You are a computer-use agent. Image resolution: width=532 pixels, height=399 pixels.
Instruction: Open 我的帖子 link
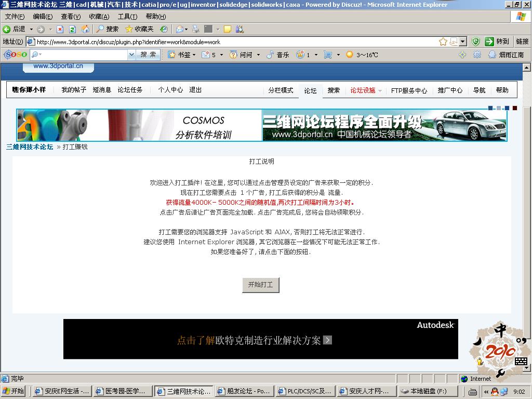74,90
